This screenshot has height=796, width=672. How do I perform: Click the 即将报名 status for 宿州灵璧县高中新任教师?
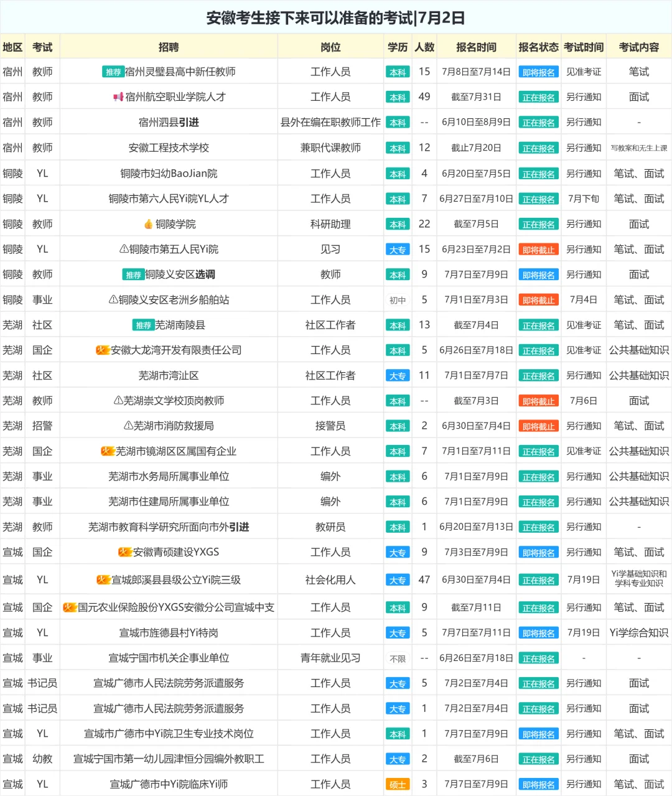point(538,72)
